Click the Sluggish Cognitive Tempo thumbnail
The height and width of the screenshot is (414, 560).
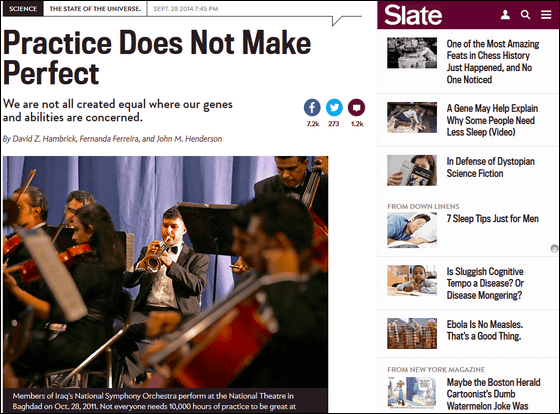(x=412, y=280)
